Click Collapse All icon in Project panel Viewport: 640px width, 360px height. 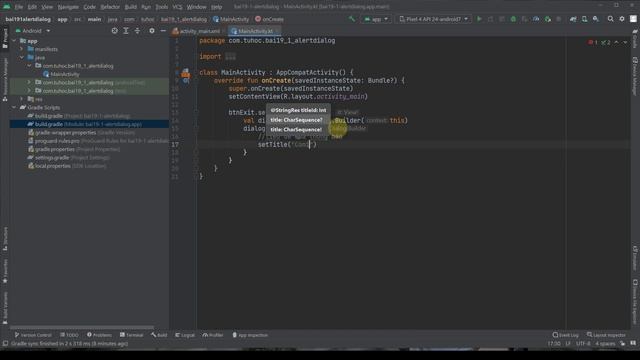click(137, 31)
